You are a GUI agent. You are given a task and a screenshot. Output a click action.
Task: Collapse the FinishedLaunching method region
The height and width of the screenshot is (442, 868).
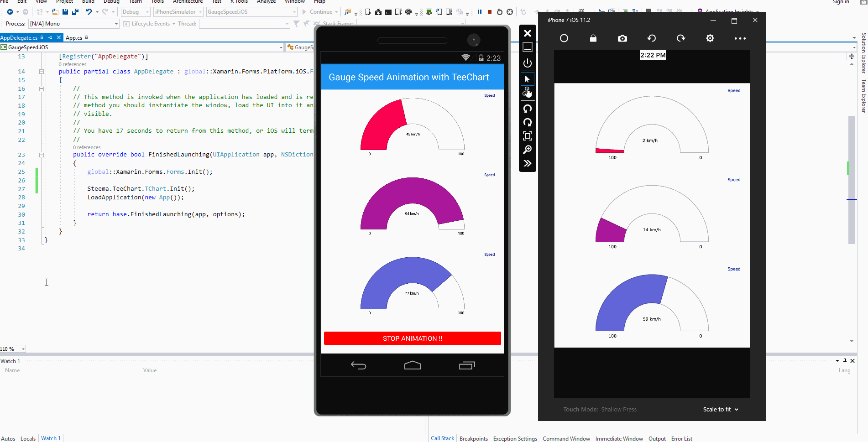pos(41,155)
